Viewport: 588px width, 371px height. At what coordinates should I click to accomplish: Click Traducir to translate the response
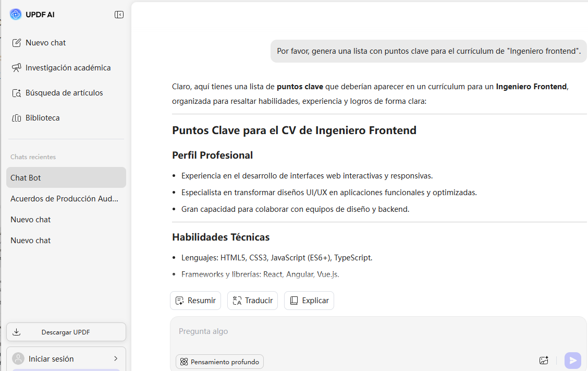[x=252, y=300]
